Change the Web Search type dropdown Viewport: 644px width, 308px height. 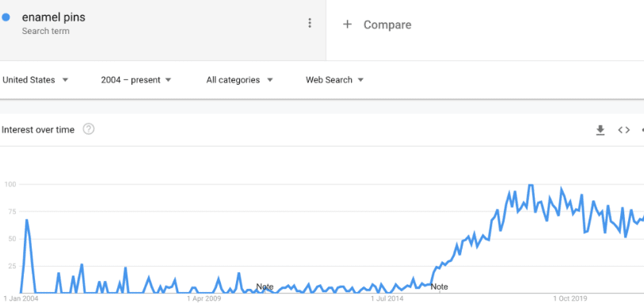coord(335,80)
